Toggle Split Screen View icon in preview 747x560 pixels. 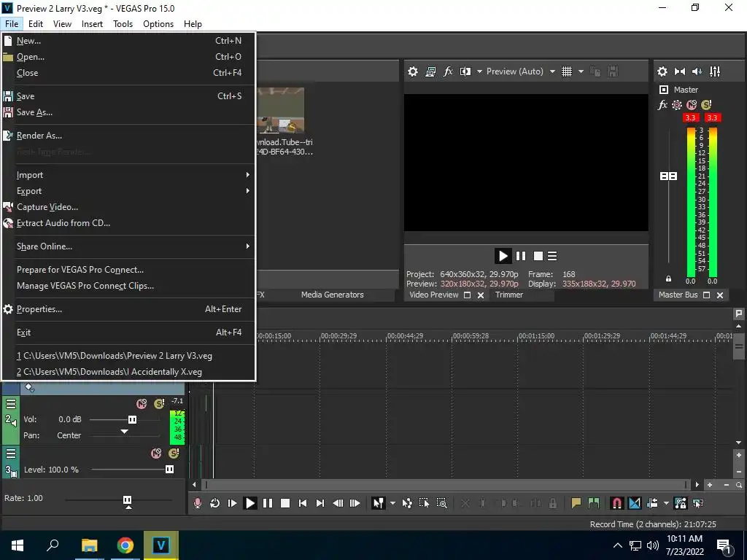click(x=465, y=71)
